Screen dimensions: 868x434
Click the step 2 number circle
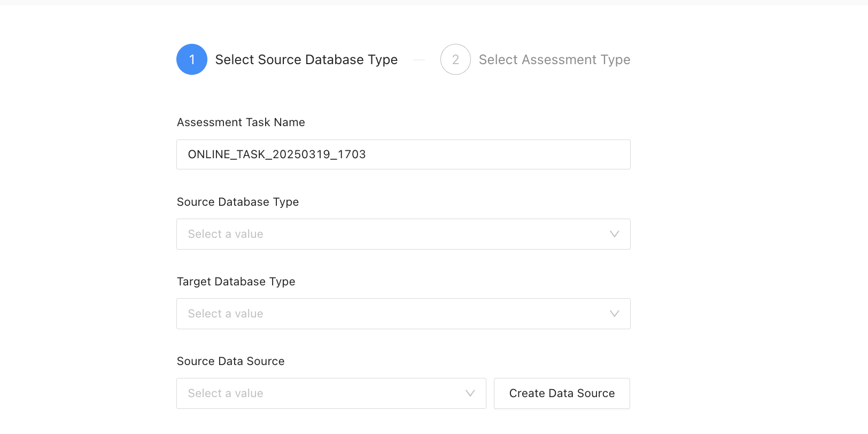455,59
